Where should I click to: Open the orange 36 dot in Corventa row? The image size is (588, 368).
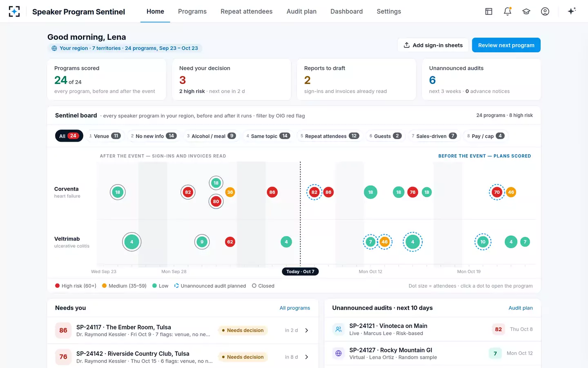[230, 192]
